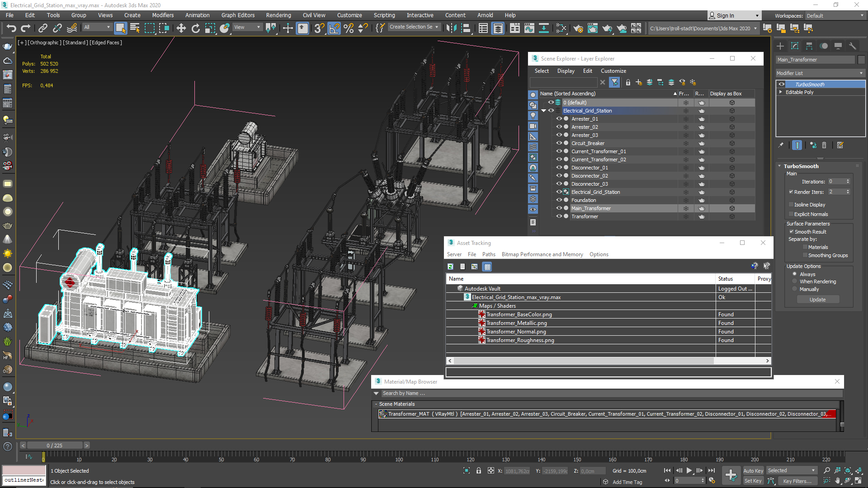Collapse the TurboSmooth rollout
The height and width of the screenshot is (488, 868).
click(x=779, y=166)
